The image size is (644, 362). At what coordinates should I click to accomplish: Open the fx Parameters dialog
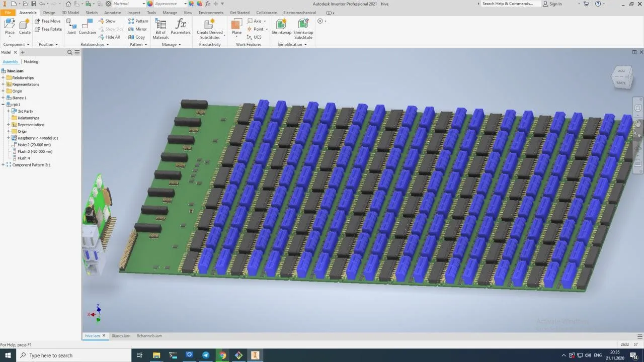(x=180, y=27)
